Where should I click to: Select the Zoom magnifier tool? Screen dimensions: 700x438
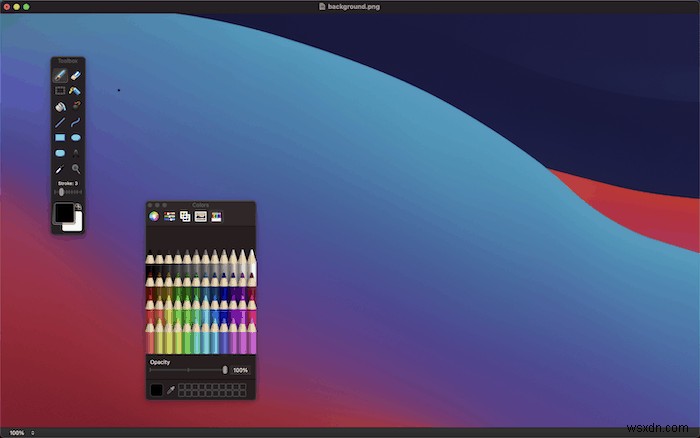(76, 169)
